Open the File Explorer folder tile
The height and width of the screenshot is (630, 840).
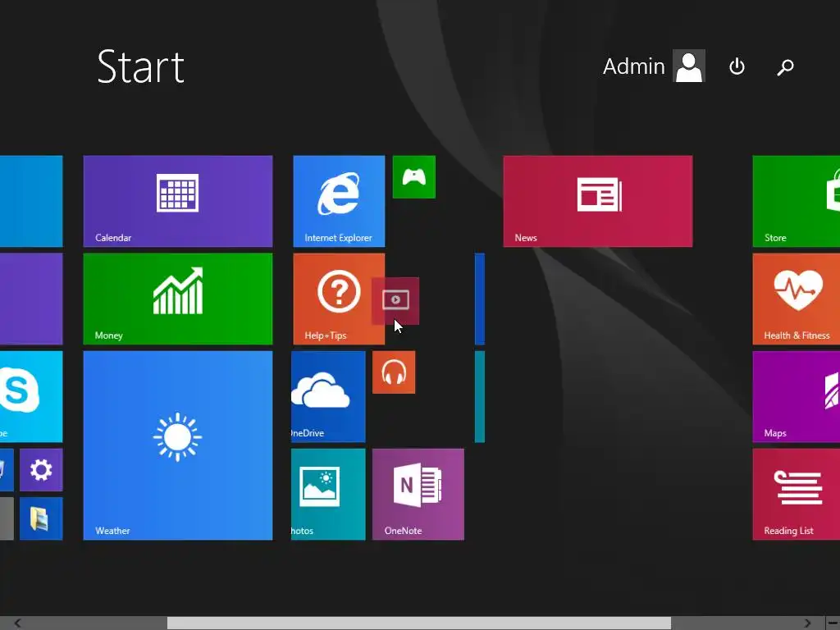(x=41, y=518)
